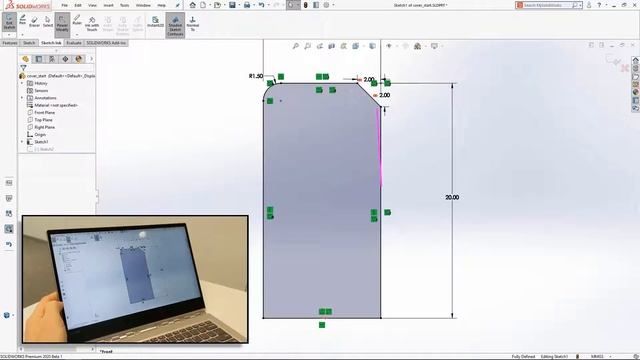Click the Zoom to Fit icon
Viewport: 640px width, 360px height.
(x=296, y=46)
